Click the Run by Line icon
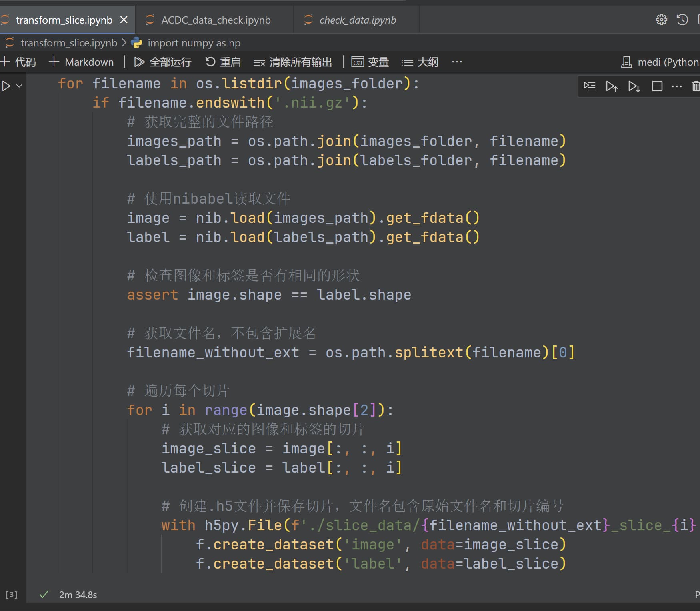700x611 pixels. (x=589, y=86)
